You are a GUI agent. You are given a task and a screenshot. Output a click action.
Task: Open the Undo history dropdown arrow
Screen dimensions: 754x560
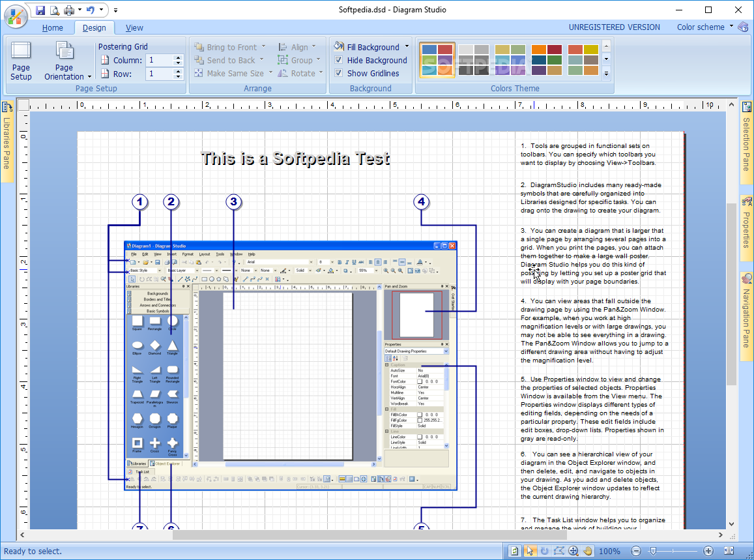(101, 10)
